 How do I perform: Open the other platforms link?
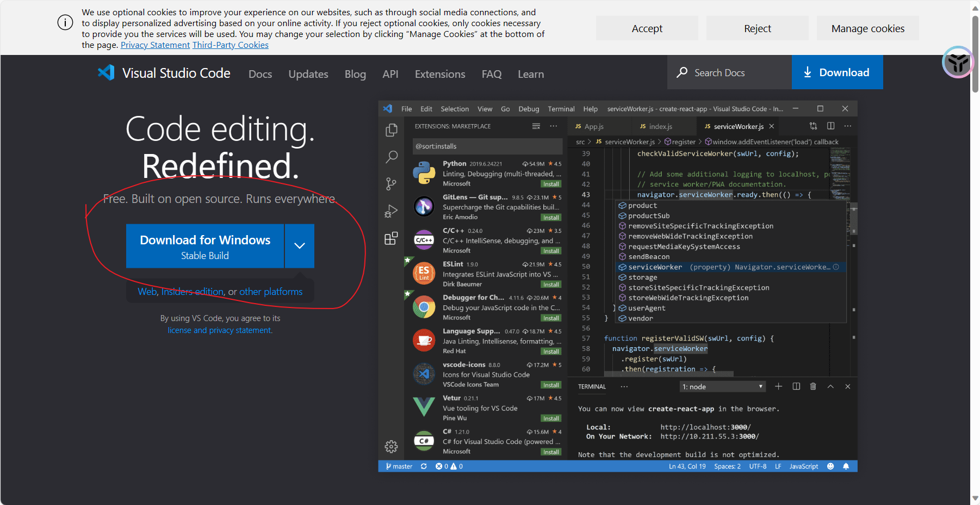coord(271,292)
